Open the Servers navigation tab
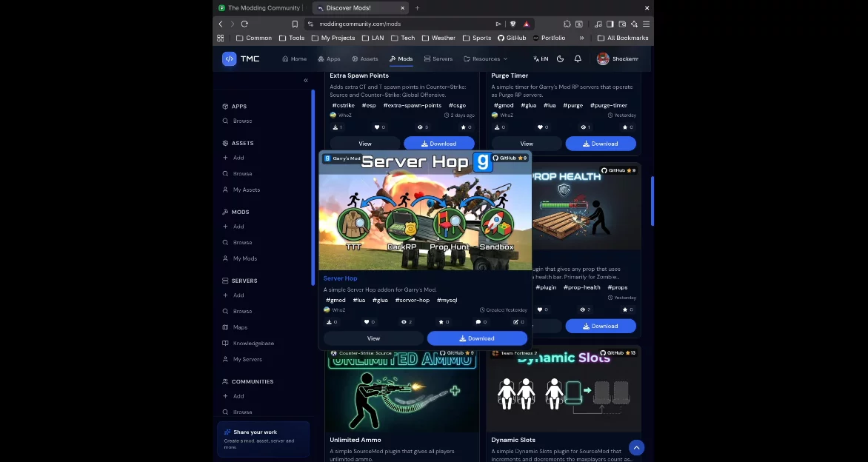The image size is (868, 462). [x=438, y=58]
